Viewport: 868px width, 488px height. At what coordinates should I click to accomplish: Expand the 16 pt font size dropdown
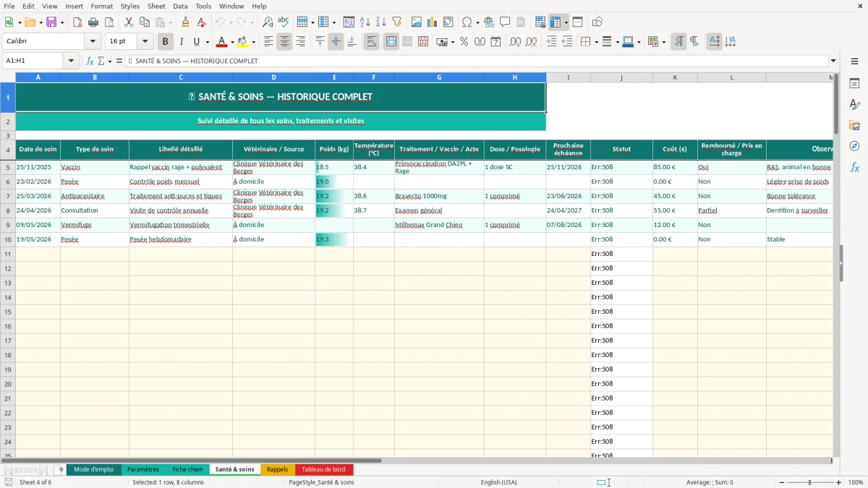click(145, 42)
